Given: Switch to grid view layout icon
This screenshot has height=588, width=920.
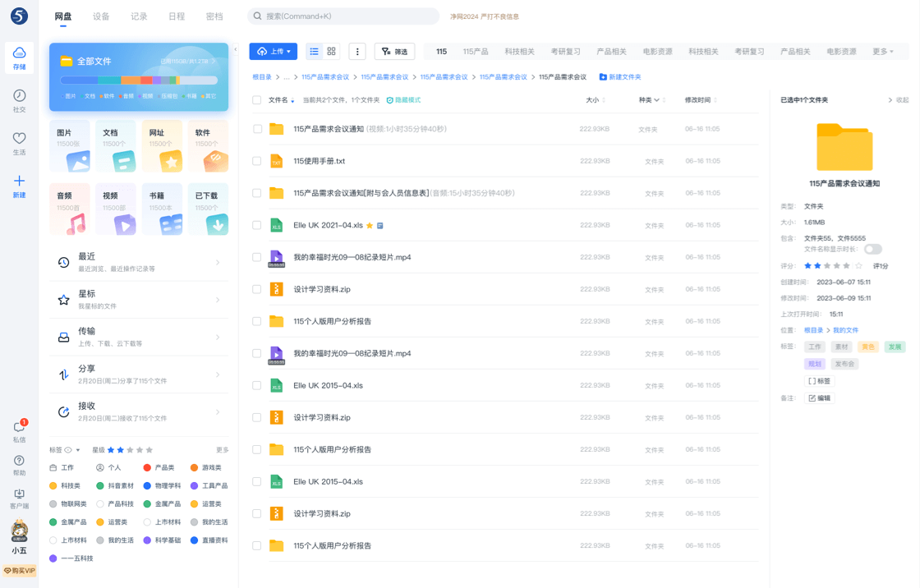Looking at the screenshot, I should pos(332,51).
